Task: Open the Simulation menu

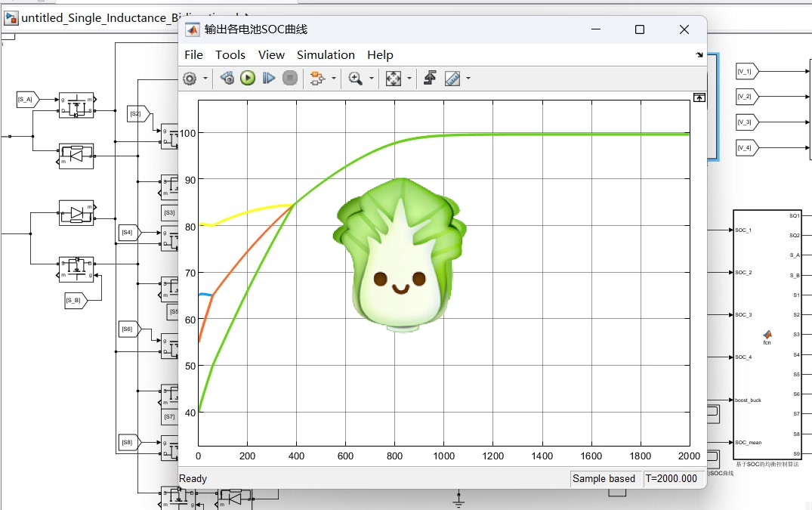Action: pos(326,55)
